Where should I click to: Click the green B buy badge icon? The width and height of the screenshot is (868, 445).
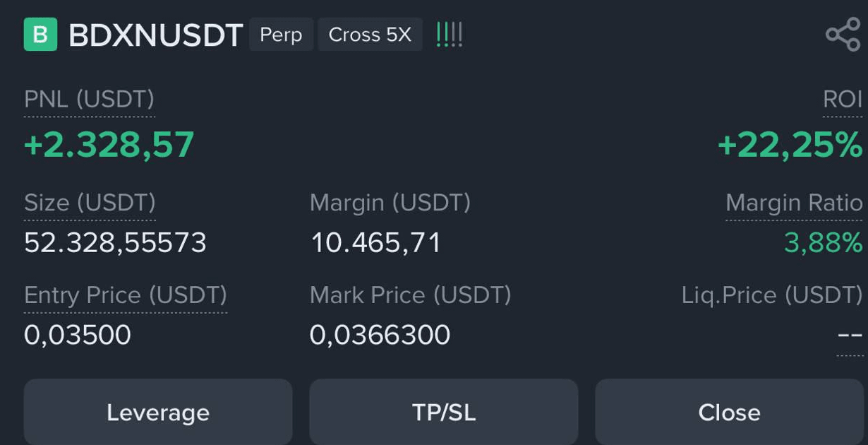pyautogui.click(x=40, y=35)
